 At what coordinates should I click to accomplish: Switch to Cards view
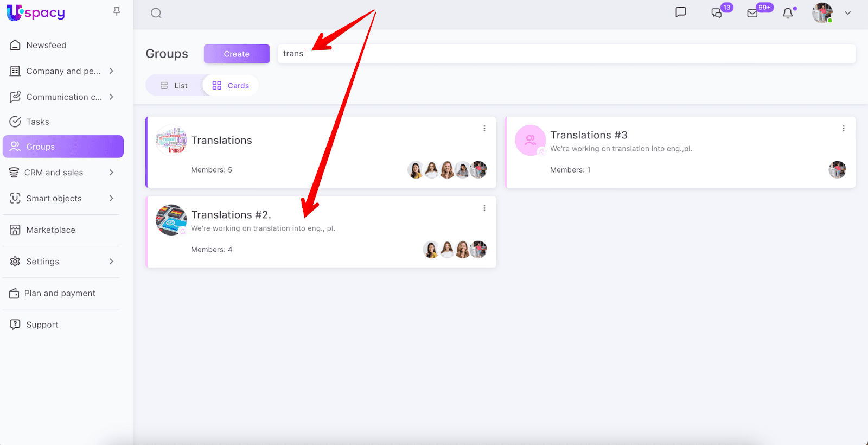(231, 86)
